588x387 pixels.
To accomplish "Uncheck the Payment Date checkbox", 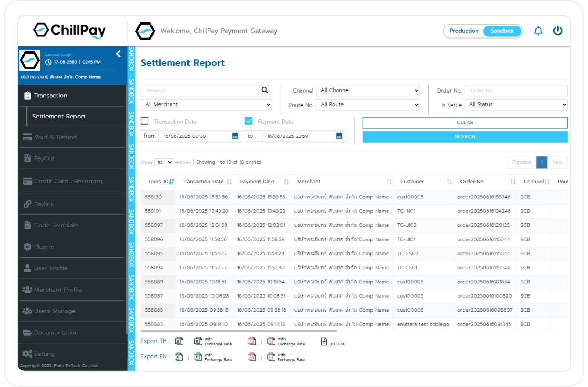I will pyautogui.click(x=249, y=121).
